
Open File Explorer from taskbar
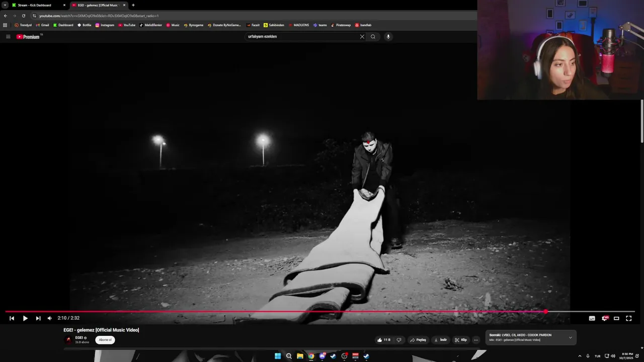[300, 356]
